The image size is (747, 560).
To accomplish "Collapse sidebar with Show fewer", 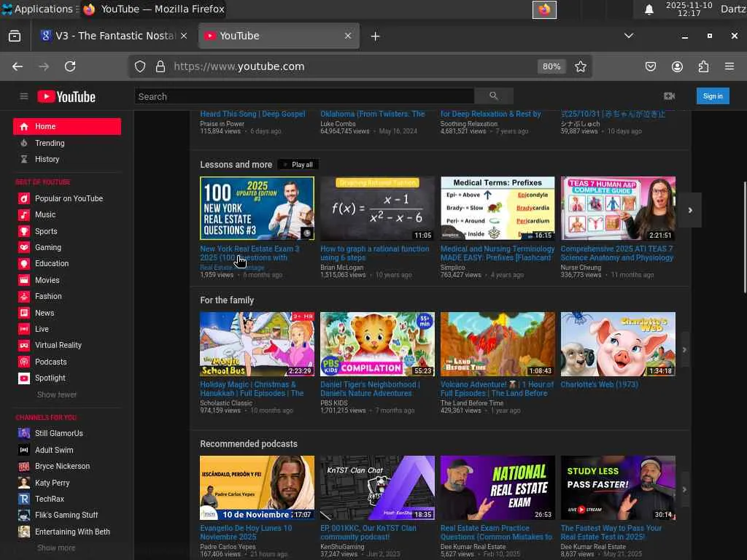I will (x=57, y=394).
